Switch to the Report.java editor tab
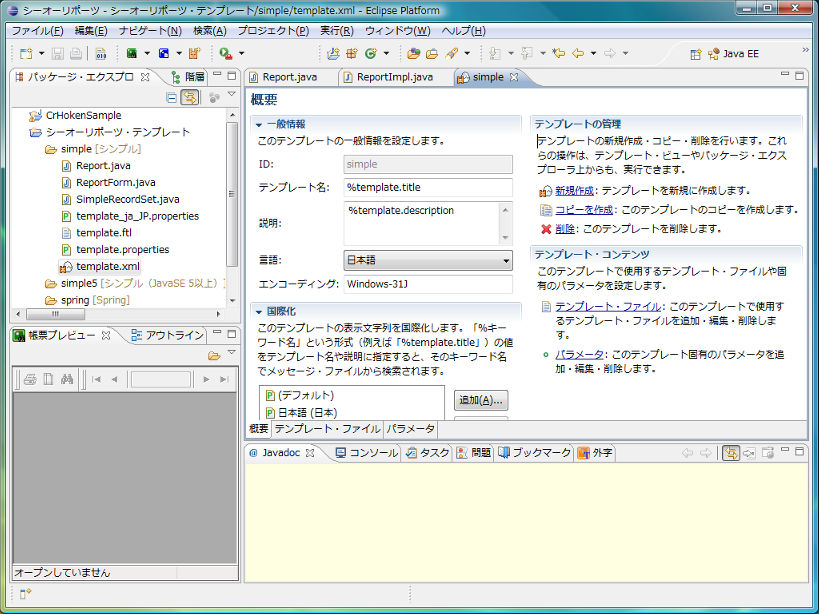819x614 pixels. (289, 77)
